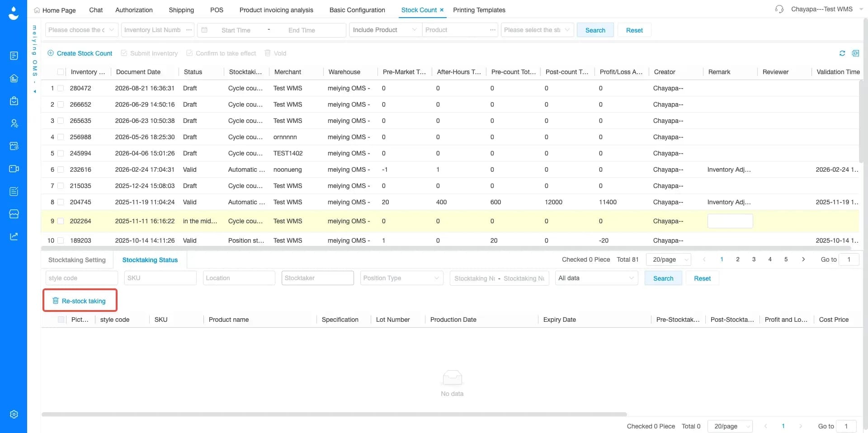Open the All data dropdown

pyautogui.click(x=596, y=278)
